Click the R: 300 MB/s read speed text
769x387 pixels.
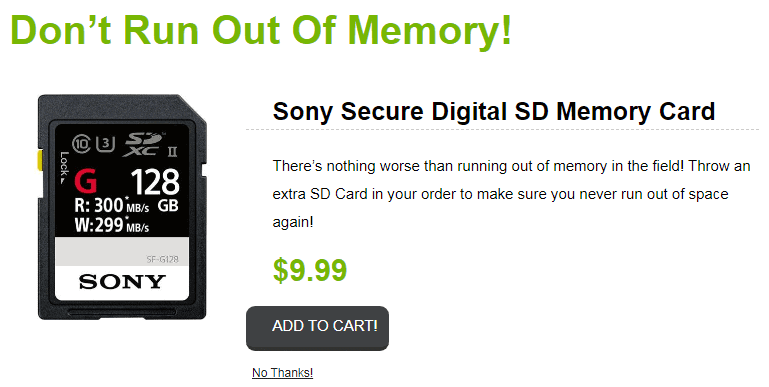(x=112, y=205)
